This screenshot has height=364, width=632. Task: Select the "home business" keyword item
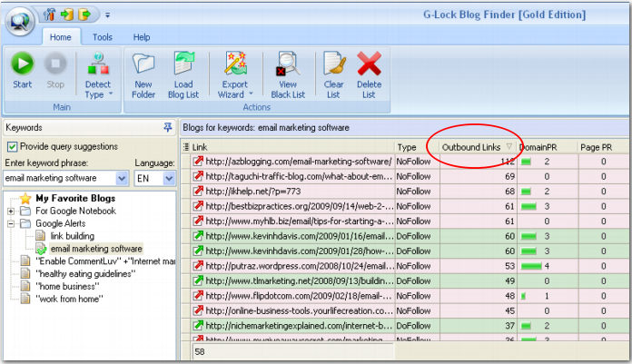[67, 286]
